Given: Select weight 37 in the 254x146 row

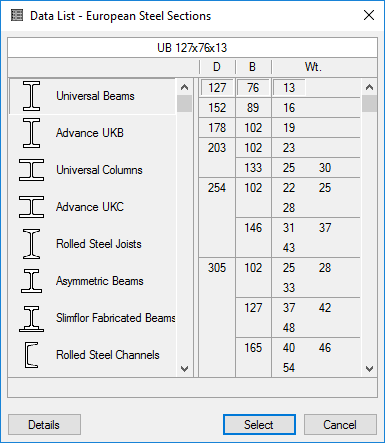Looking at the screenshot, I should [325, 228].
